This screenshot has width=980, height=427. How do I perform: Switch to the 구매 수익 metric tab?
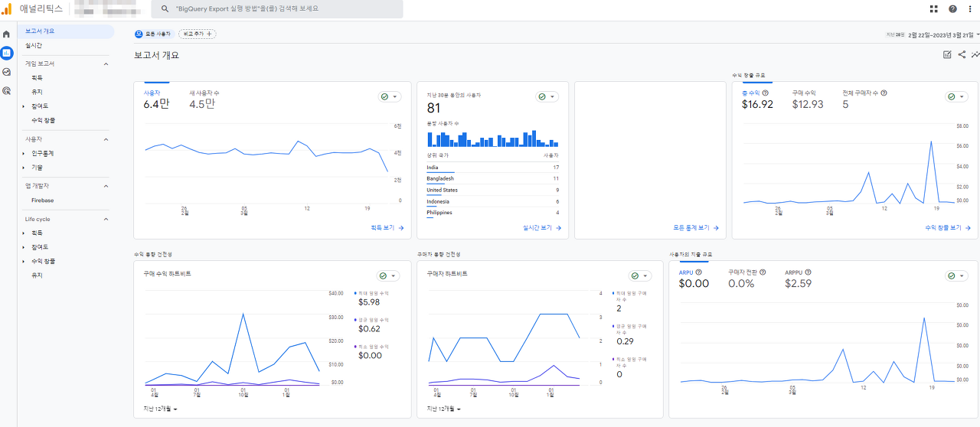[808, 99]
